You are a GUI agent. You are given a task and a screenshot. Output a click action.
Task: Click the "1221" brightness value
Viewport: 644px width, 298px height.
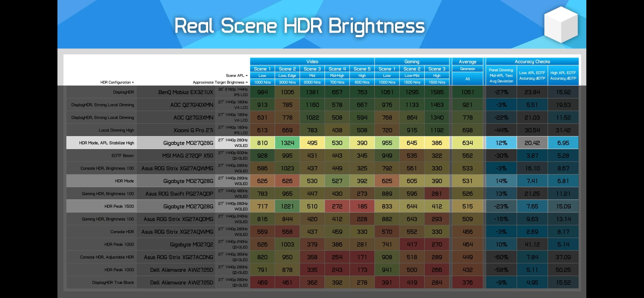[x=287, y=206]
